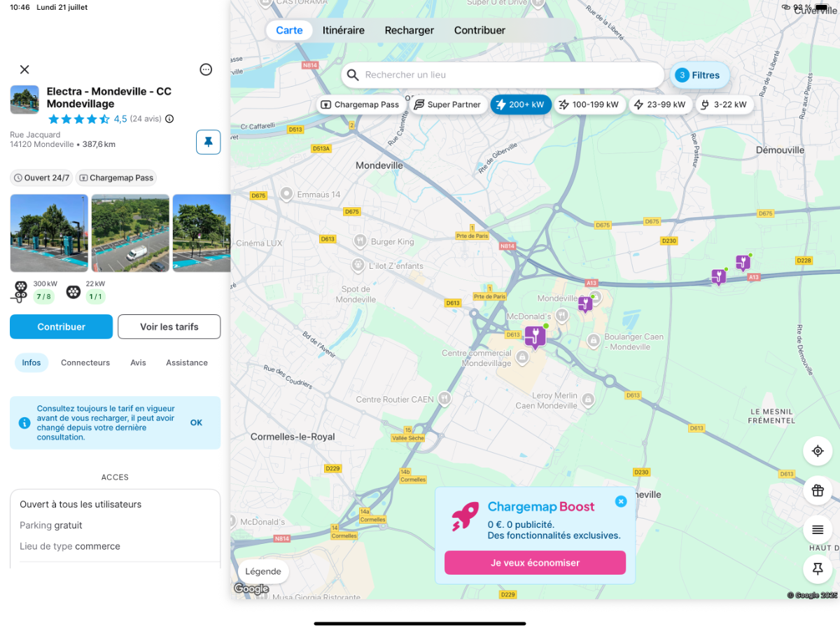Open the Assistance tab
The width and height of the screenshot is (840, 630).
point(187,363)
